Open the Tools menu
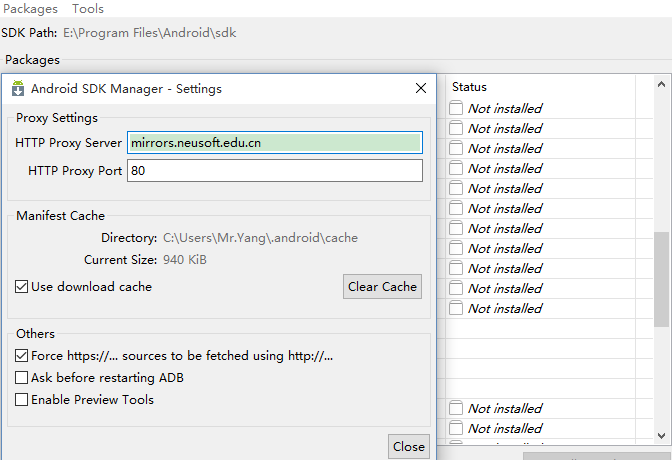The height and width of the screenshot is (460, 672). pos(88,9)
